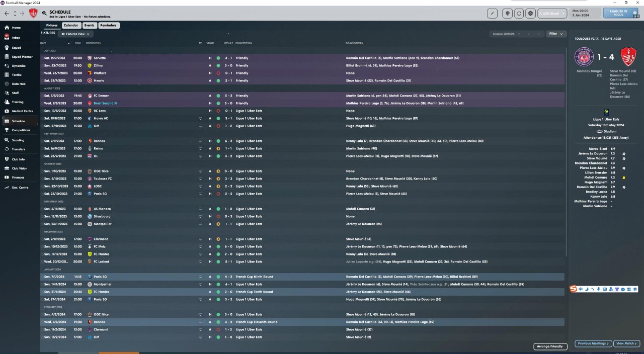Click the date and time display in top bar
The height and width of the screenshot is (354, 644).
pos(584,14)
